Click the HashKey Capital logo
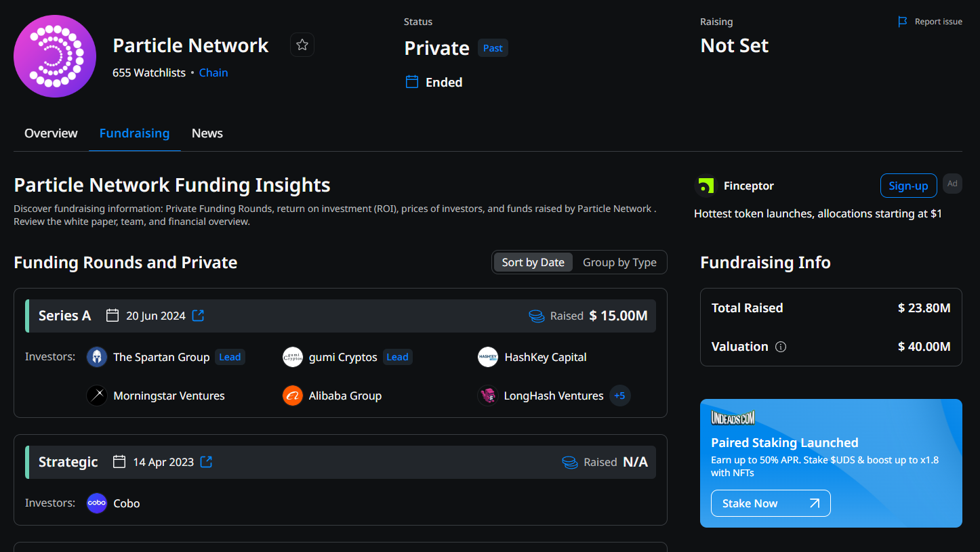 tap(488, 357)
